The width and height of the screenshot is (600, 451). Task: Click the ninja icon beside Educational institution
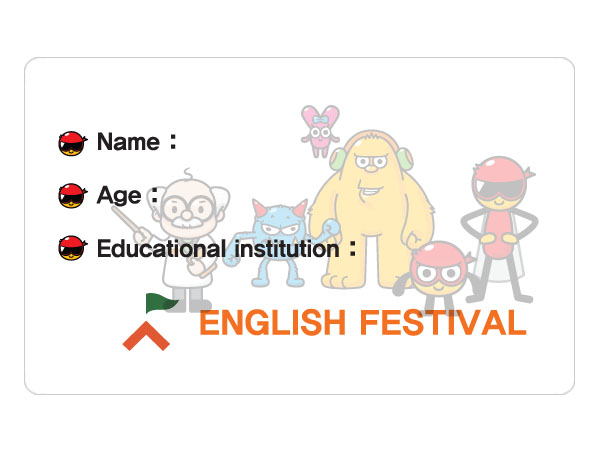pyautogui.click(x=73, y=248)
